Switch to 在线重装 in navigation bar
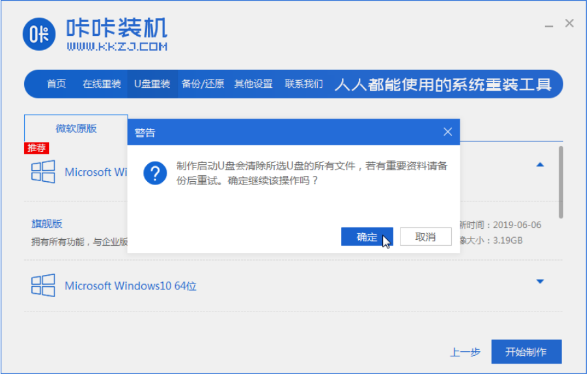This screenshot has height=376, width=588. pyautogui.click(x=102, y=84)
